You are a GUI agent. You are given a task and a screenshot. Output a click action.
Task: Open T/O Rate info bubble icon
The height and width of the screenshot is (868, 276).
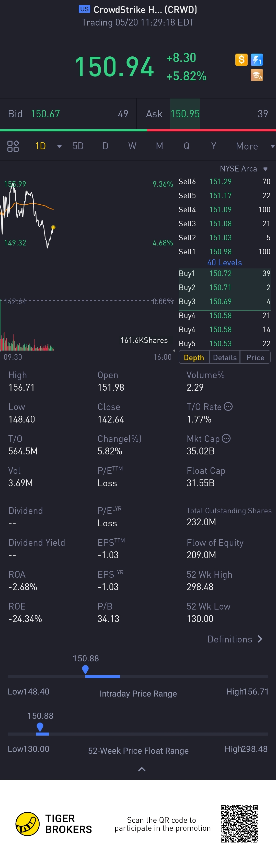point(228,406)
